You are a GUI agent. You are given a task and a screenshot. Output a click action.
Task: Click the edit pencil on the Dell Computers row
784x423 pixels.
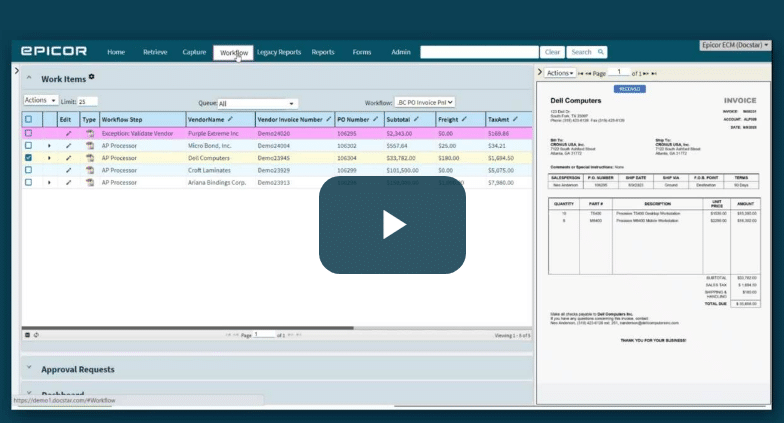(68, 158)
